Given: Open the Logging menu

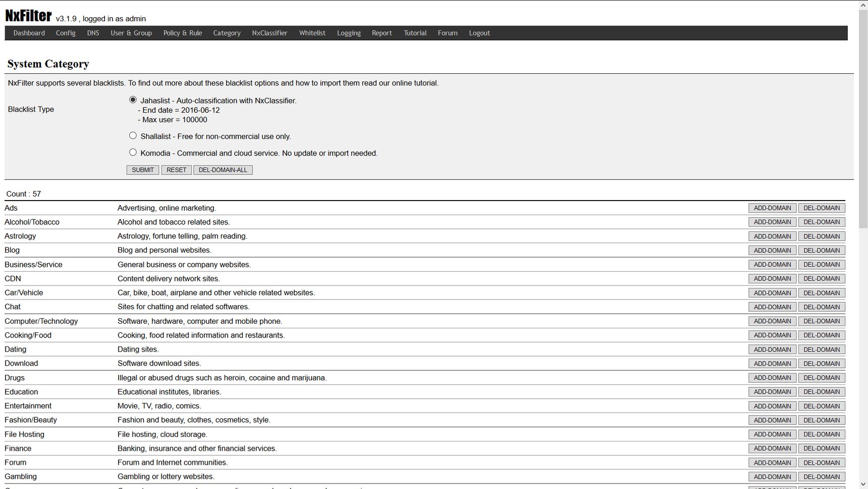Looking at the screenshot, I should (349, 33).
